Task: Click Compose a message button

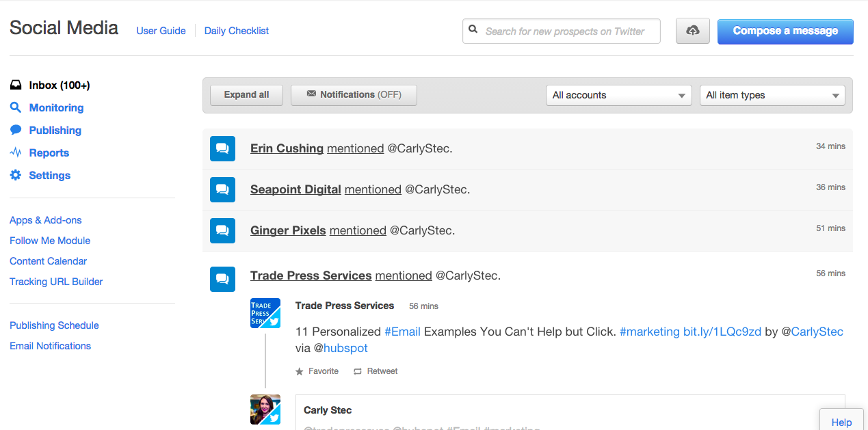Action: tap(785, 31)
